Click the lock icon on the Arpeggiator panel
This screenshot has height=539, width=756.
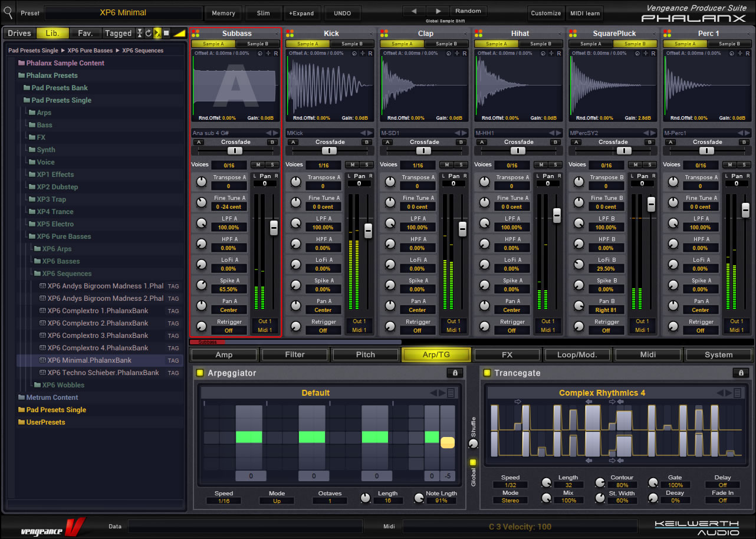click(x=453, y=373)
